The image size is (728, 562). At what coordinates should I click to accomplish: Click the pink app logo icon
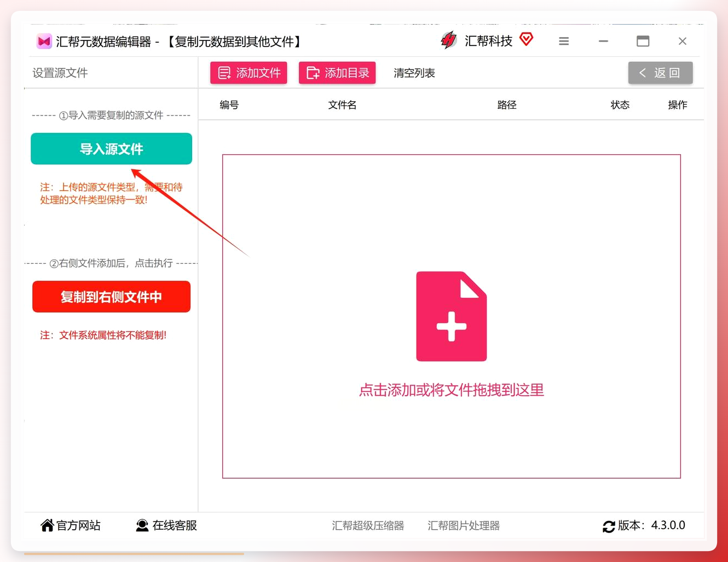point(44,42)
